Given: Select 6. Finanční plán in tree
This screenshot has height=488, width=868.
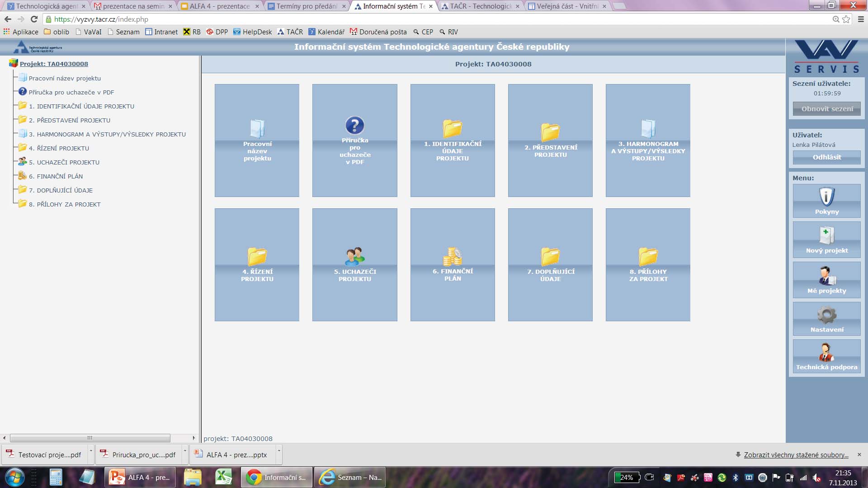Looking at the screenshot, I should tap(56, 176).
